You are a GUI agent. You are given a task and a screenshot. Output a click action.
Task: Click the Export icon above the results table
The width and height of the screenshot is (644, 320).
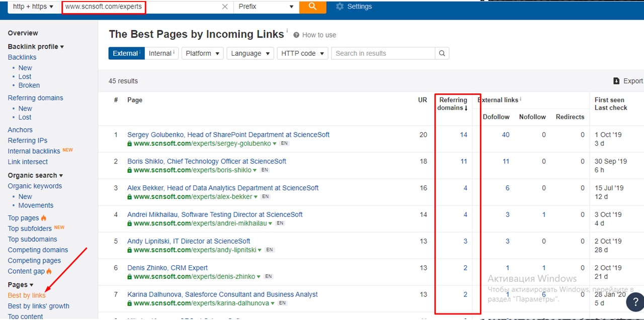click(x=616, y=80)
